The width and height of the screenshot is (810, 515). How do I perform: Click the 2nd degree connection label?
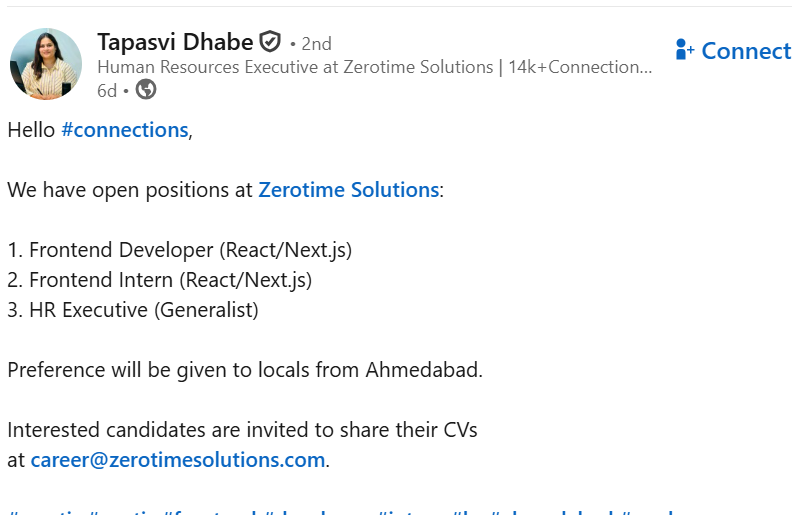pos(316,44)
